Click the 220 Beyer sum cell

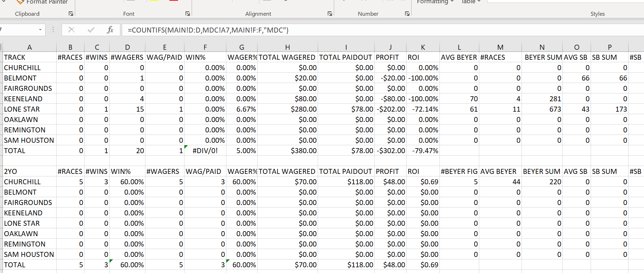pyautogui.click(x=542, y=182)
